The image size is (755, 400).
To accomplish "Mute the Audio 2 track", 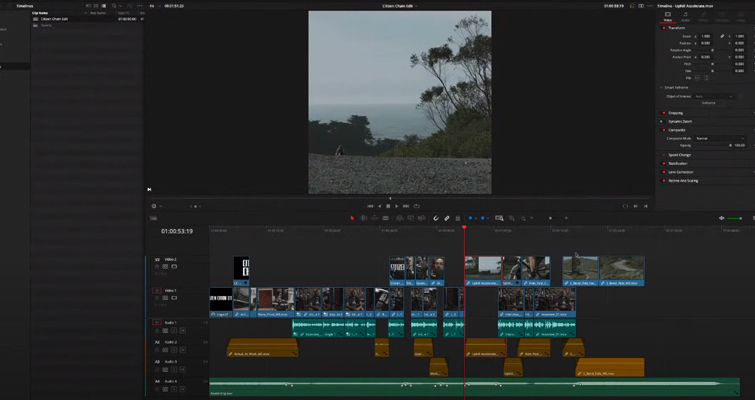I will [x=182, y=350].
